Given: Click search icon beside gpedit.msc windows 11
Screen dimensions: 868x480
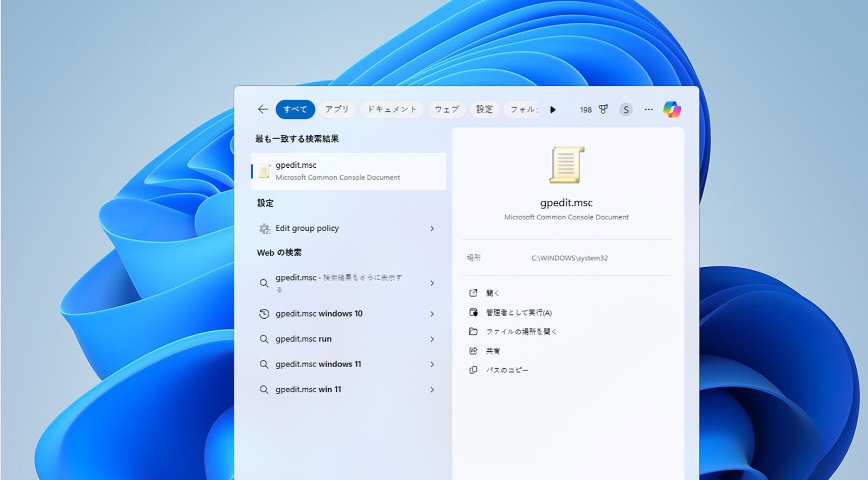Looking at the screenshot, I should (x=264, y=364).
